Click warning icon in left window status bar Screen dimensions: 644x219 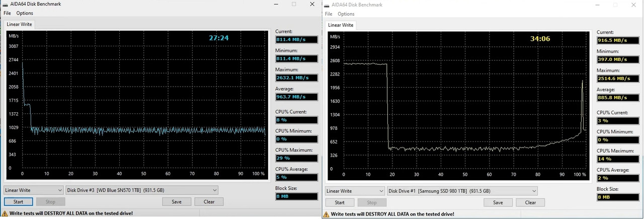[x=5, y=213]
